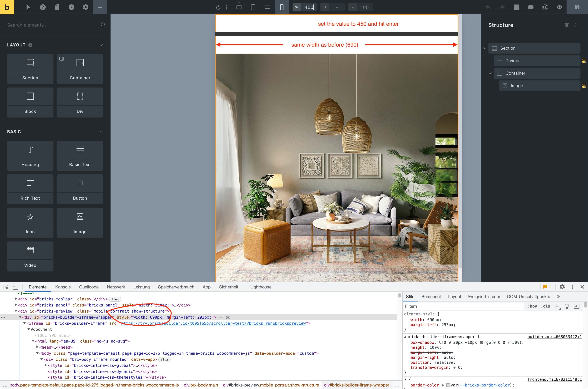Open the templates folder icon
Screen dimensions: 588x389
click(x=531, y=7)
